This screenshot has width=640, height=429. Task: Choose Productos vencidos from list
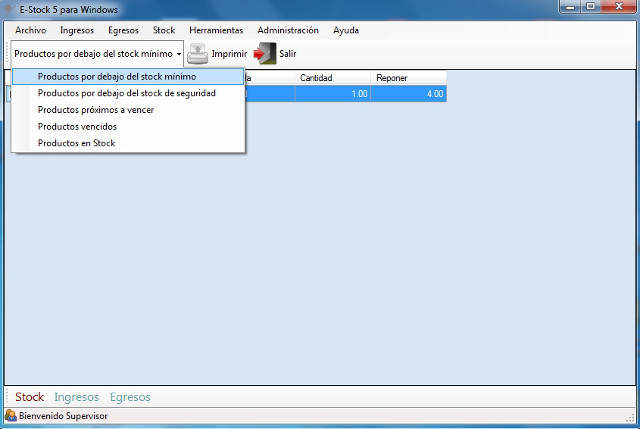(128, 127)
